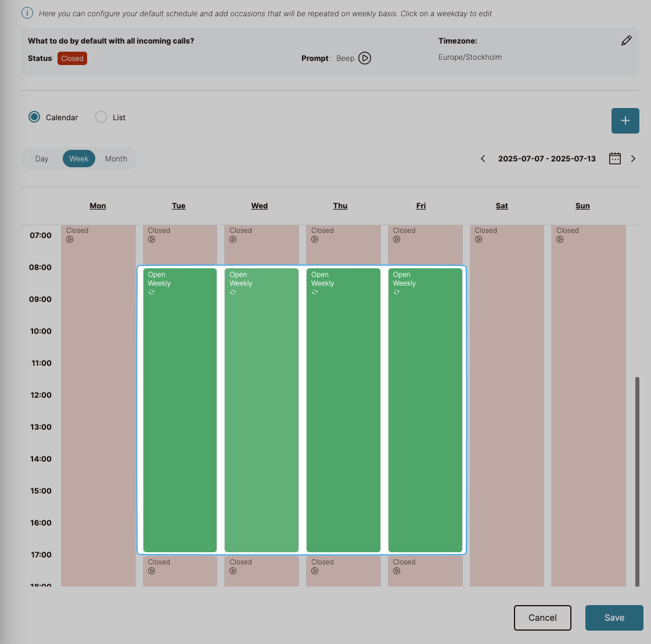Viewport: 651px width, 644px height.
Task: Open the Fri weekday header to edit
Action: (x=421, y=206)
